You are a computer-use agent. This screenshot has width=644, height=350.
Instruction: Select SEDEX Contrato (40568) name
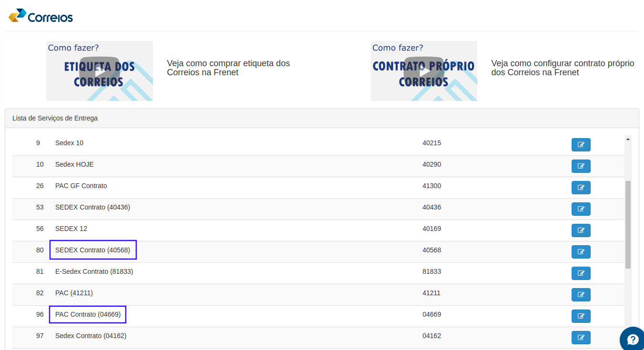tap(92, 250)
